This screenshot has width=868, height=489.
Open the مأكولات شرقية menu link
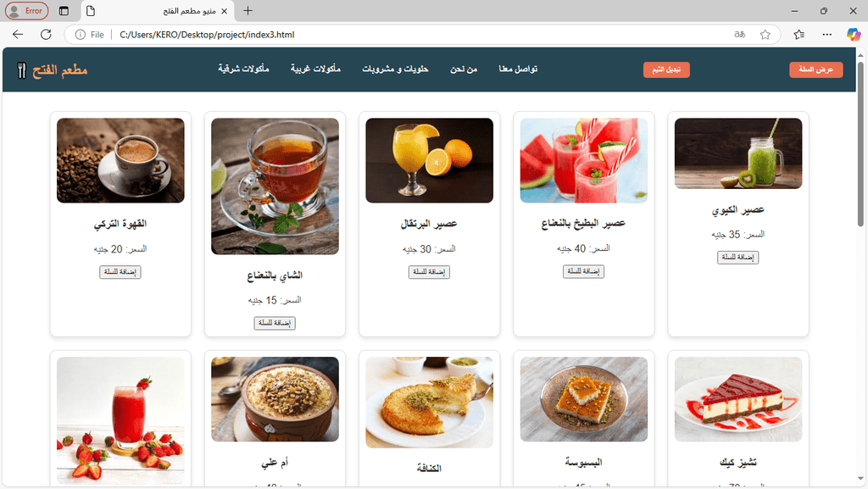[x=243, y=69]
